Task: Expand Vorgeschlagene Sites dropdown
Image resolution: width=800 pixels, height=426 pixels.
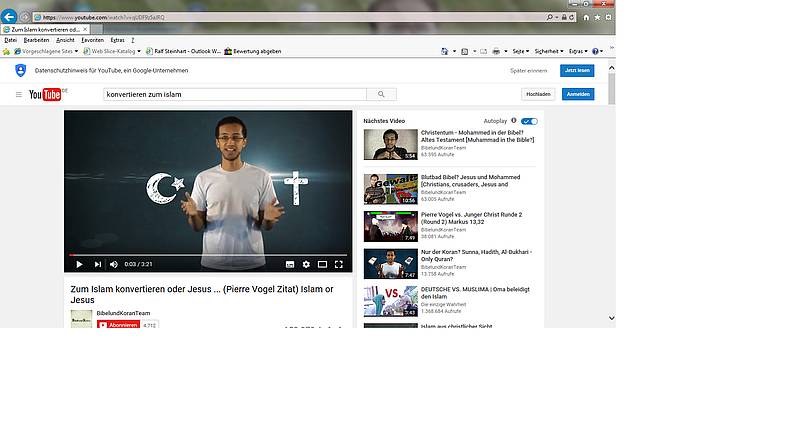Action: (77, 51)
